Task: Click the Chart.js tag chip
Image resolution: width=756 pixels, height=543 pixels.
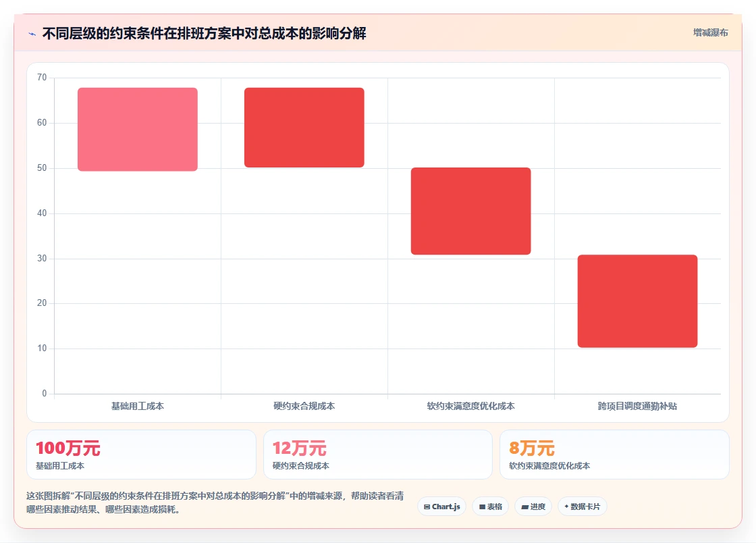Action: (441, 507)
